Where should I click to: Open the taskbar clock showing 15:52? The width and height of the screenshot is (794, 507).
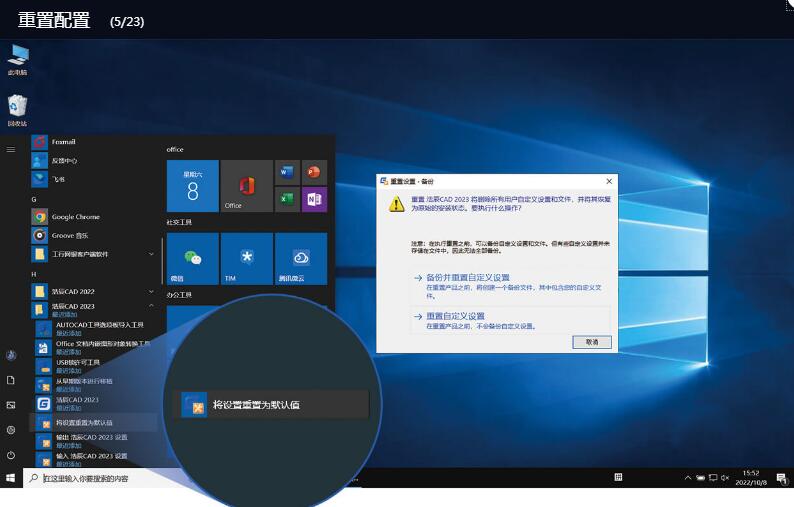pos(751,478)
